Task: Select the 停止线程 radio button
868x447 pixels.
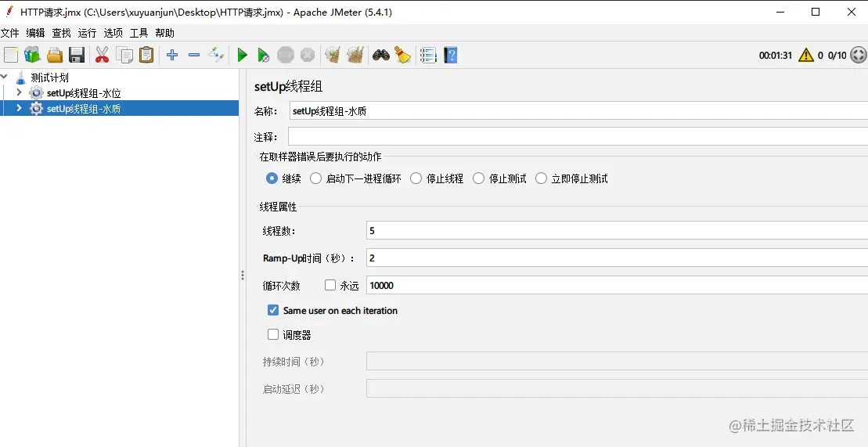Action: tap(416, 178)
